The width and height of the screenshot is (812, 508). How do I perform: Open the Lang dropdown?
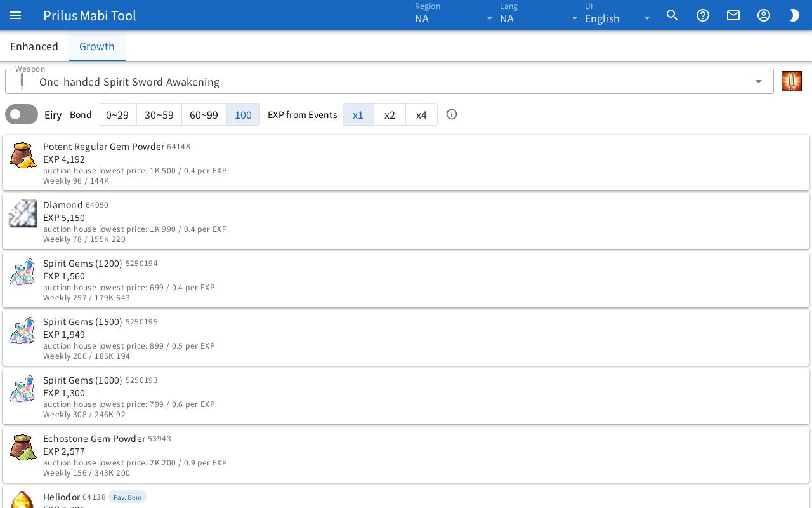coord(539,15)
